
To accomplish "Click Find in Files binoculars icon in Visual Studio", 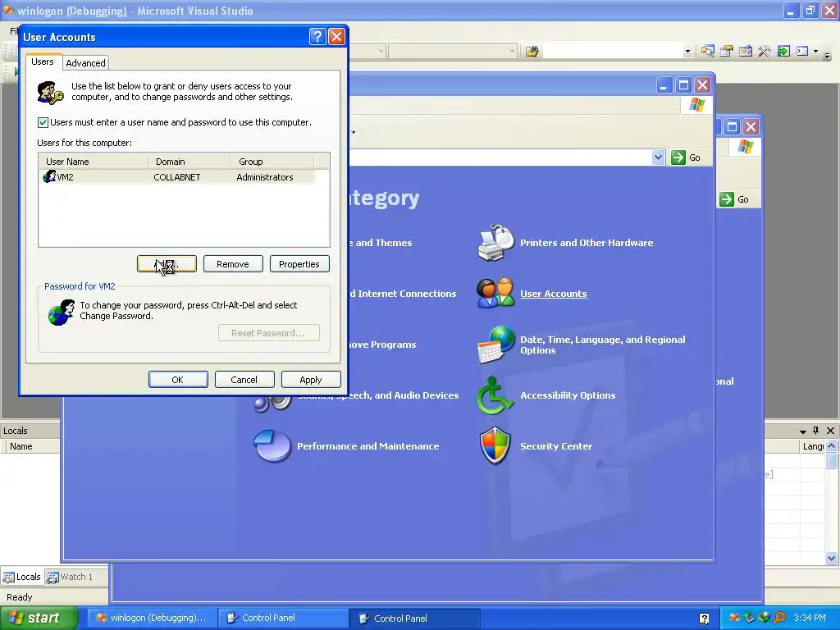I will [532, 52].
